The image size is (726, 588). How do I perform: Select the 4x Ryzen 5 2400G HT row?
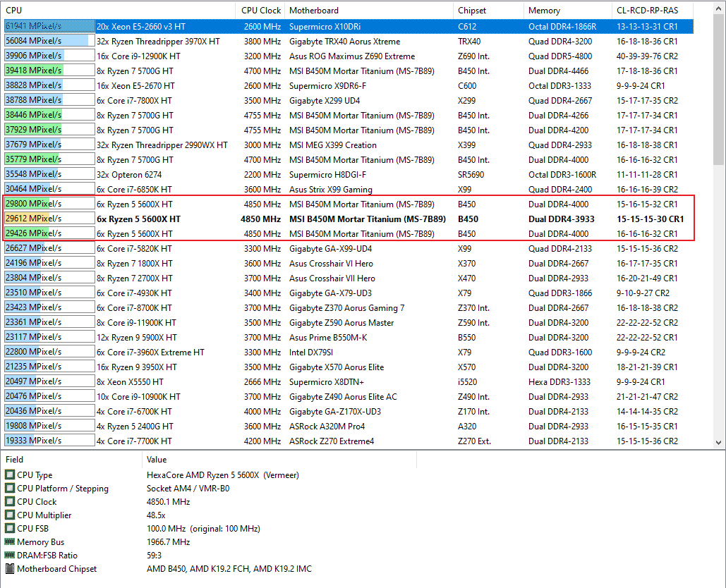[349, 426]
